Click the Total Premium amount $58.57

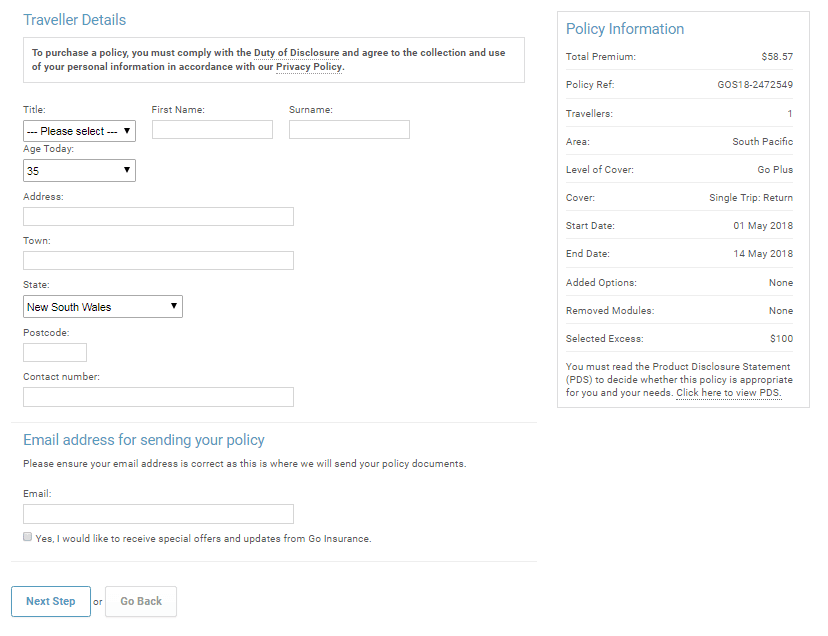776,57
